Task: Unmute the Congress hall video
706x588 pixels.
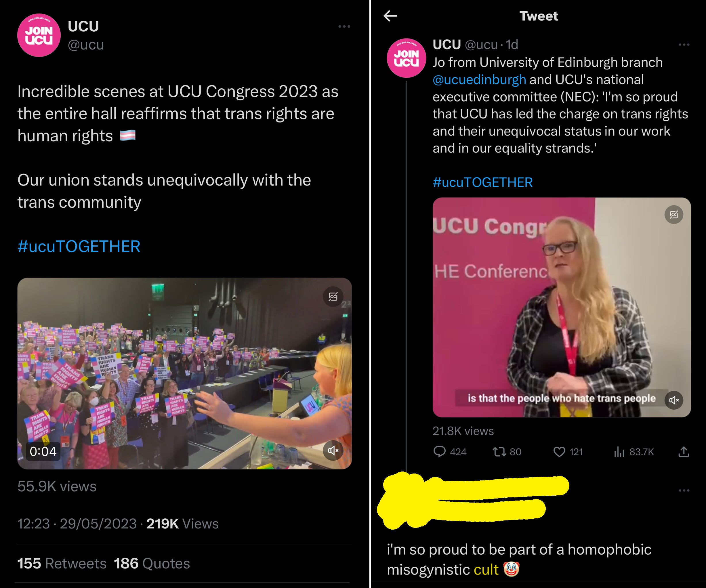Action: 333,450
